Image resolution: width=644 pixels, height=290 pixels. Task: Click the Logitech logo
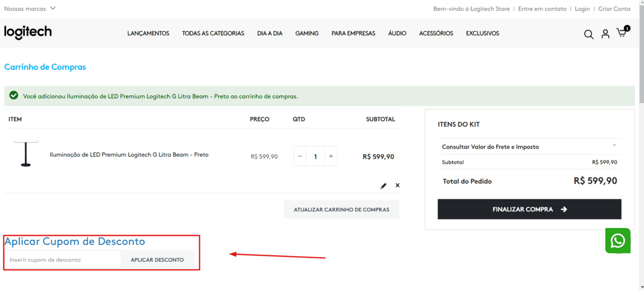(28, 32)
